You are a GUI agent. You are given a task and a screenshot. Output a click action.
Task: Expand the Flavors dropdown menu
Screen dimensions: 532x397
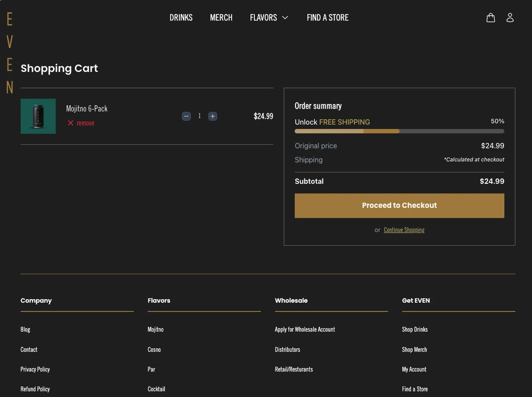(269, 18)
